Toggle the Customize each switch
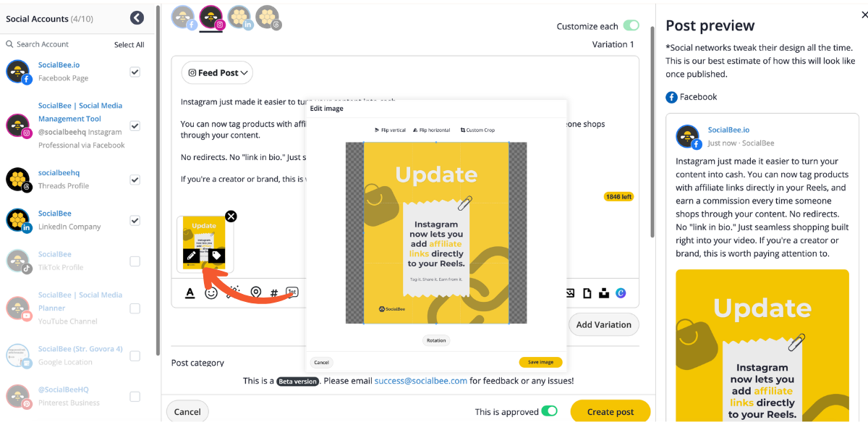Viewport: 868px width, 425px height. click(x=631, y=26)
